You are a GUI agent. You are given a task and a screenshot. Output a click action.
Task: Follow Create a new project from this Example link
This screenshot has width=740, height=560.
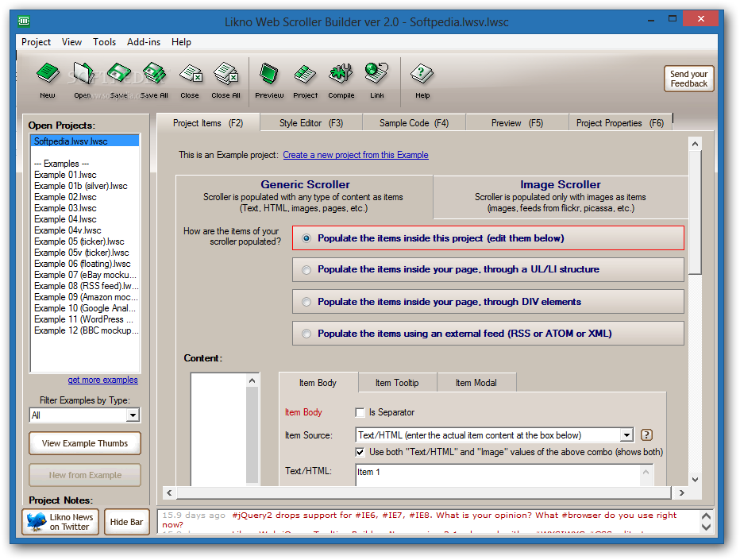pos(356,155)
